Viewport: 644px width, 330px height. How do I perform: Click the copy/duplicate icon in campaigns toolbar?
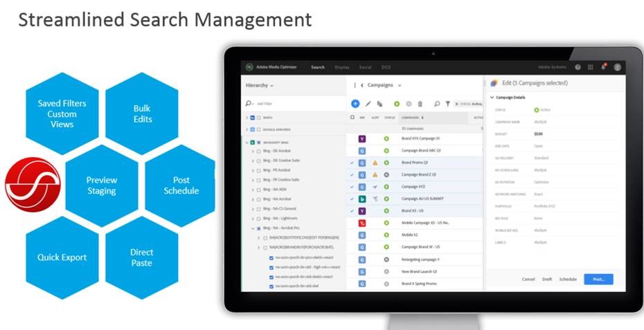(x=380, y=104)
